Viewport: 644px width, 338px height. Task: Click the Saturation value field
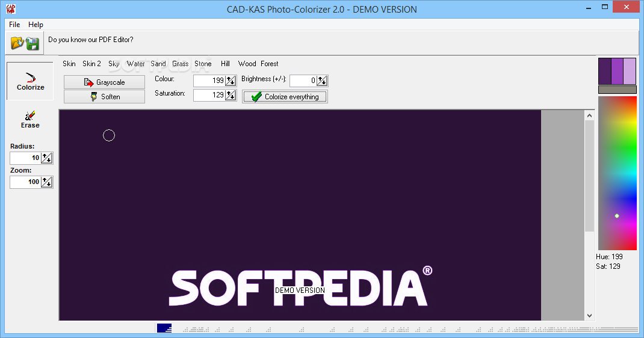209,95
